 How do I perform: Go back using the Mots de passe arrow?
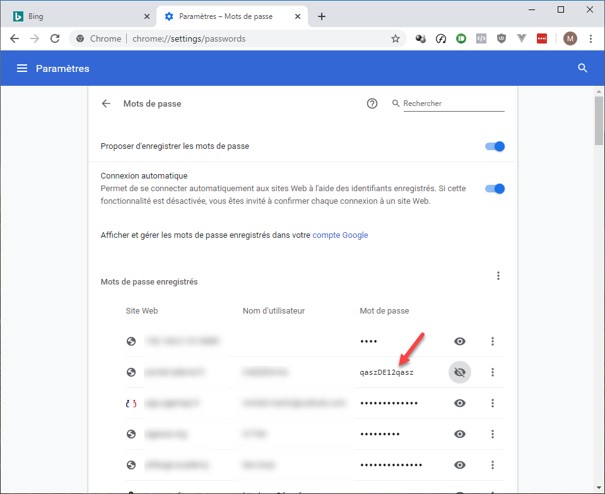(x=106, y=103)
